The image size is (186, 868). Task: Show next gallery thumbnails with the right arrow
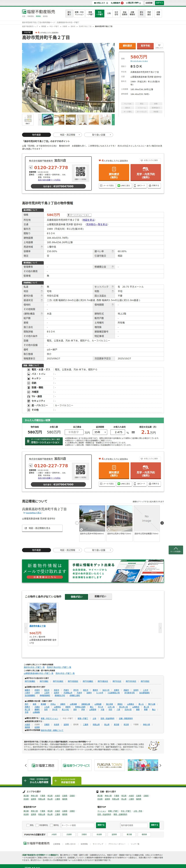[x=113, y=120]
